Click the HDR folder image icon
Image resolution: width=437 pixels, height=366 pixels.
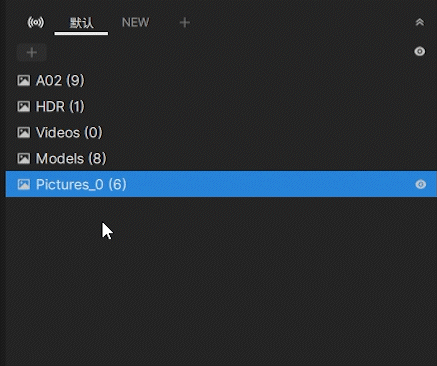pos(24,106)
